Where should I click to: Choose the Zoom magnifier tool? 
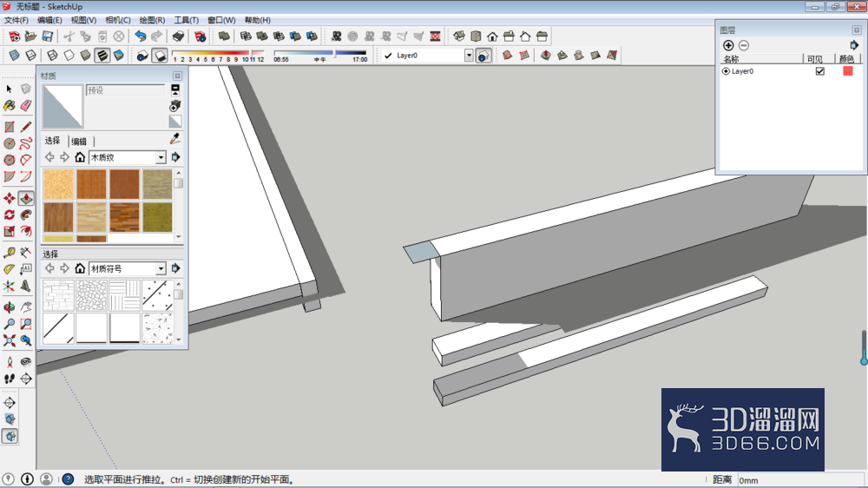click(10, 324)
